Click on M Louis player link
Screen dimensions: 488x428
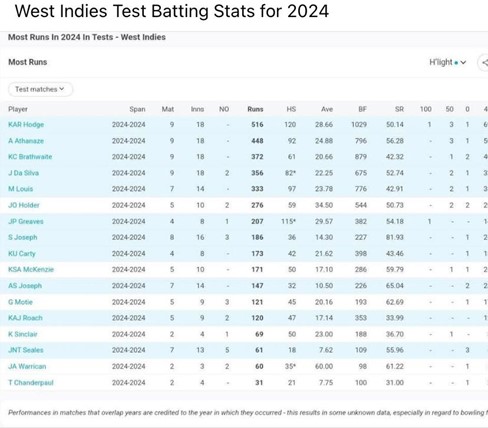[x=21, y=189]
